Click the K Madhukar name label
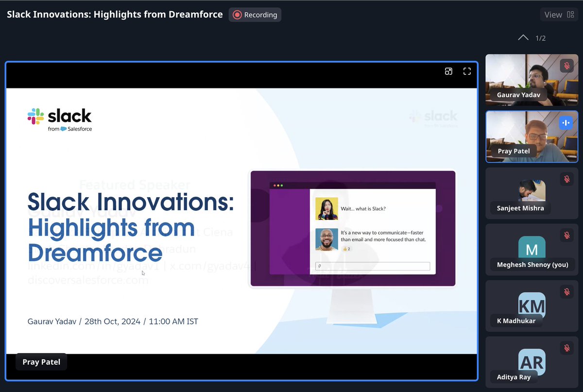Image resolution: width=583 pixels, height=392 pixels. (516, 321)
